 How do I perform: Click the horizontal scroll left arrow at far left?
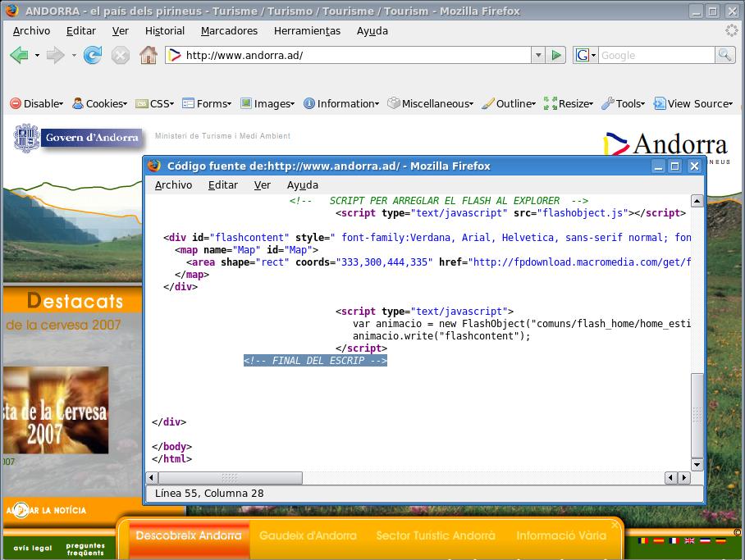[152, 477]
